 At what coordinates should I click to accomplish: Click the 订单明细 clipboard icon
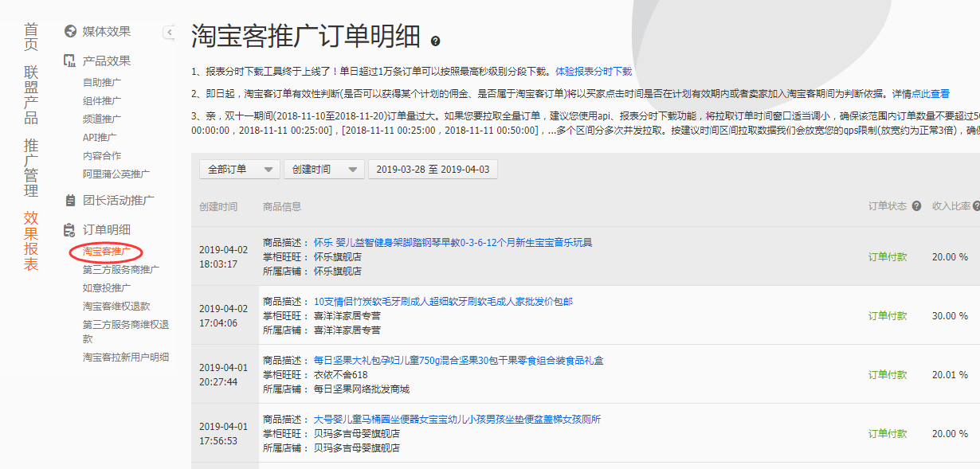[x=69, y=230]
